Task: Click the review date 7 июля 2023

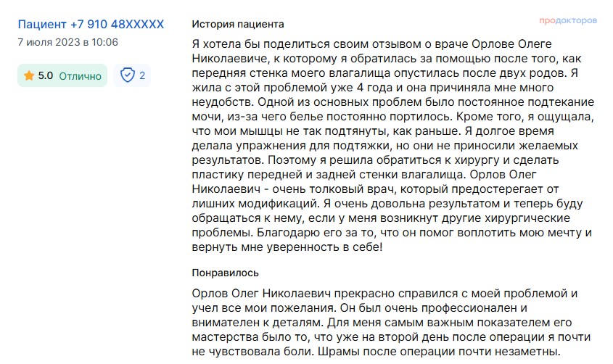Action: (67, 42)
